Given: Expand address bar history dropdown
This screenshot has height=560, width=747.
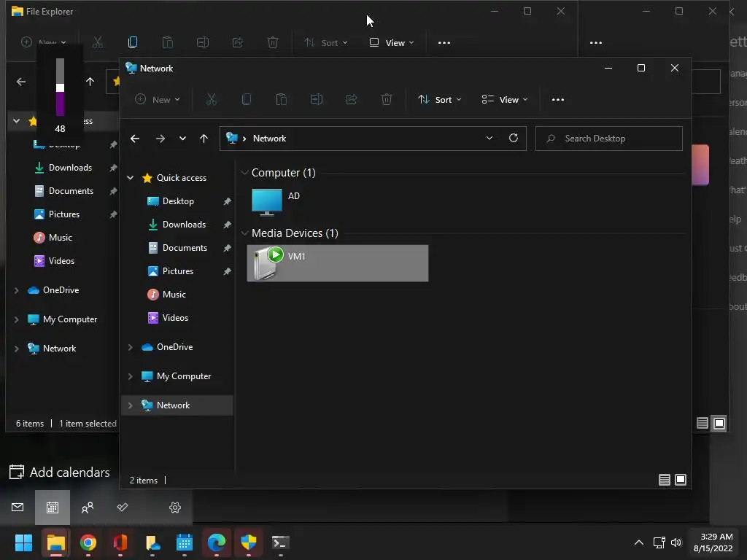Looking at the screenshot, I should point(489,138).
